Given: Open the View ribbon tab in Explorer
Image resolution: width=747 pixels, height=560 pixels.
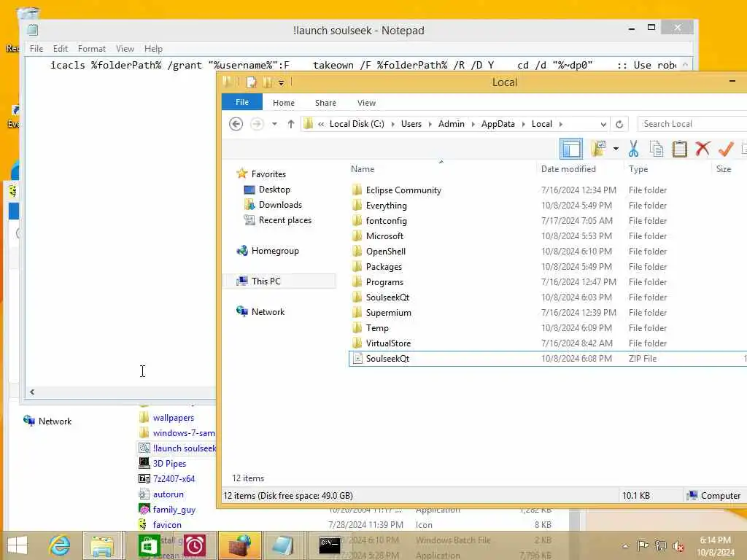Looking at the screenshot, I should pyautogui.click(x=366, y=103).
